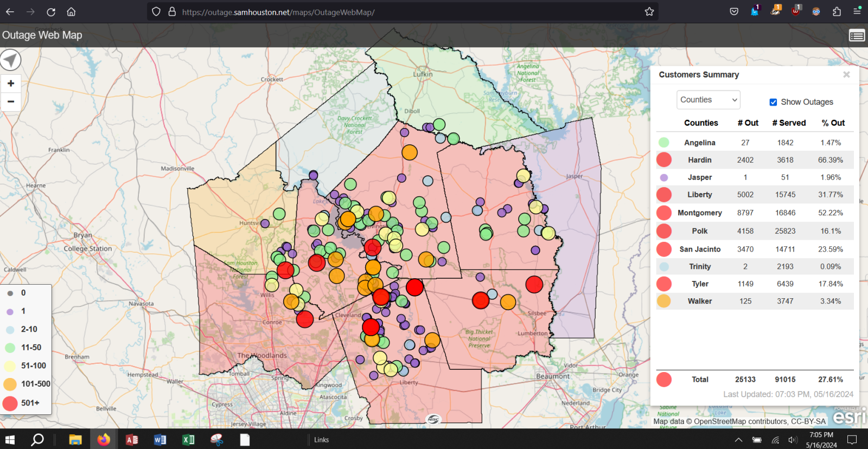Toggle the Show Outages checkbox
The width and height of the screenshot is (868, 449).
pos(773,102)
